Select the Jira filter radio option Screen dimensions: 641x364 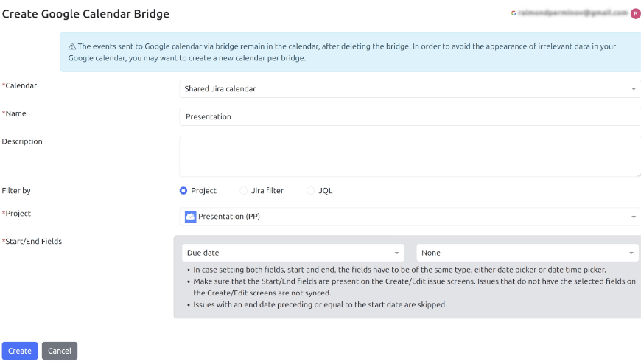[x=244, y=191]
